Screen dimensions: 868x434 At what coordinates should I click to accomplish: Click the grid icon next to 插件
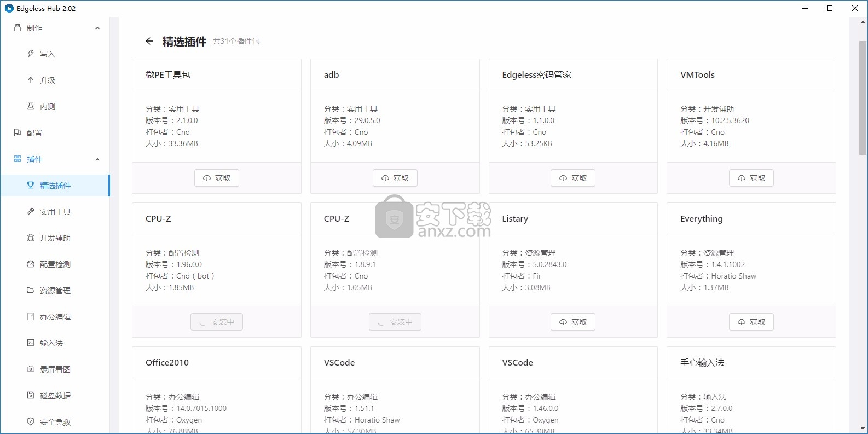click(18, 159)
